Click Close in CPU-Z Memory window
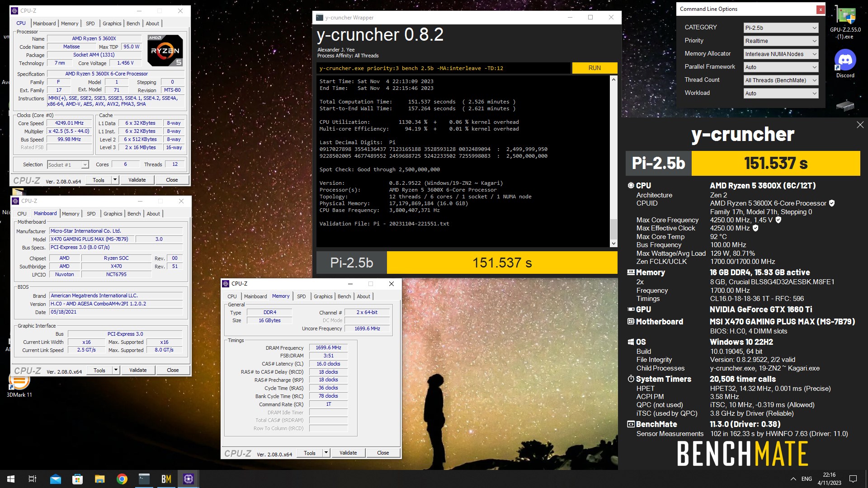 (x=383, y=453)
